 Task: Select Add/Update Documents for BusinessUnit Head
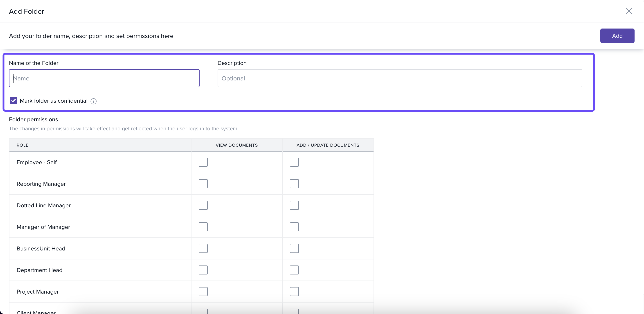(x=294, y=248)
